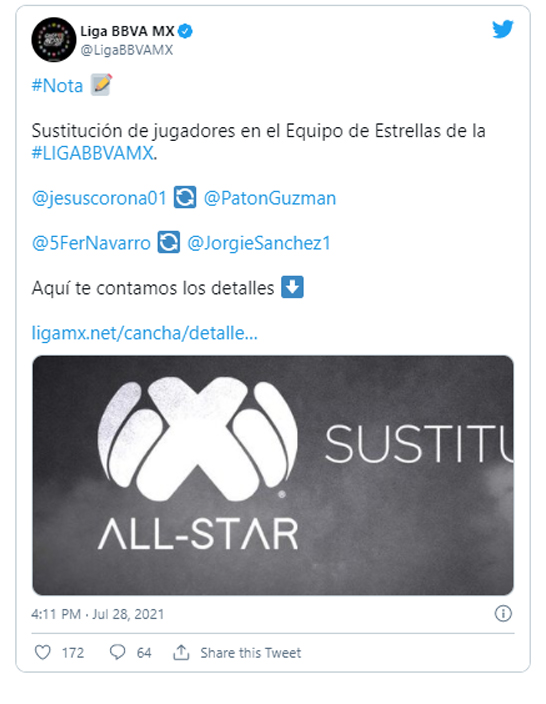Click the swap arrows emoji beside @5FerNavarro
The width and height of the screenshot is (546, 704).
point(169,242)
